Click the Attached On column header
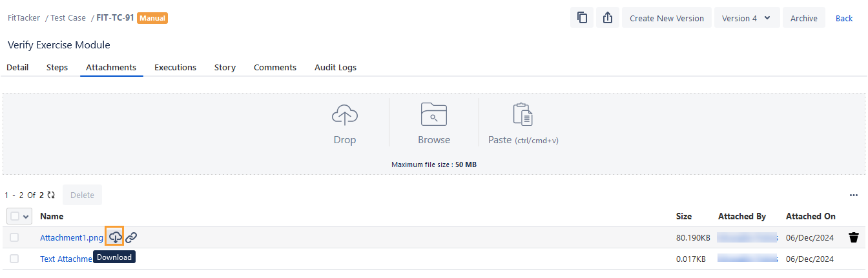868x278 pixels. tap(811, 216)
